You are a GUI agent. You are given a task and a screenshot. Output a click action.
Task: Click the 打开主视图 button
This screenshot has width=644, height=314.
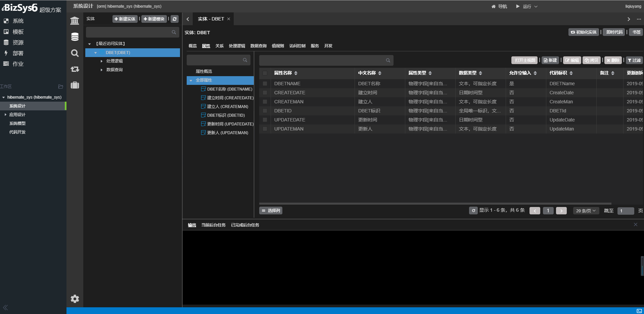[x=525, y=60]
